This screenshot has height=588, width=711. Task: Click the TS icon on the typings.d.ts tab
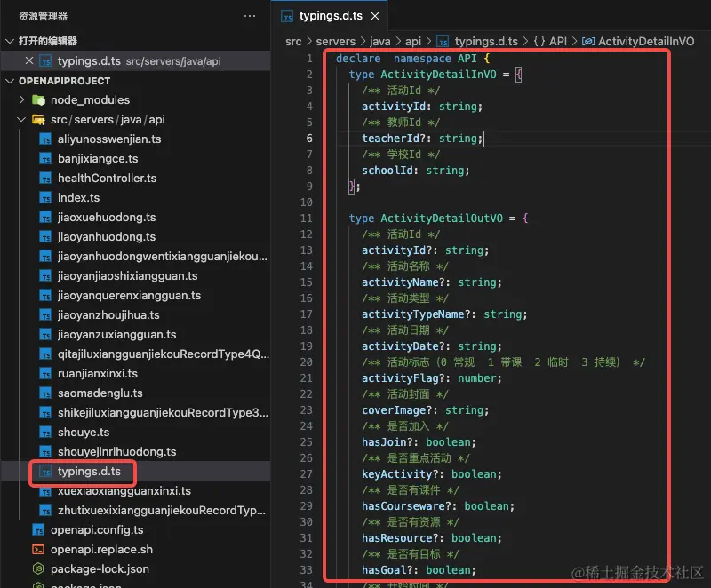coord(285,15)
